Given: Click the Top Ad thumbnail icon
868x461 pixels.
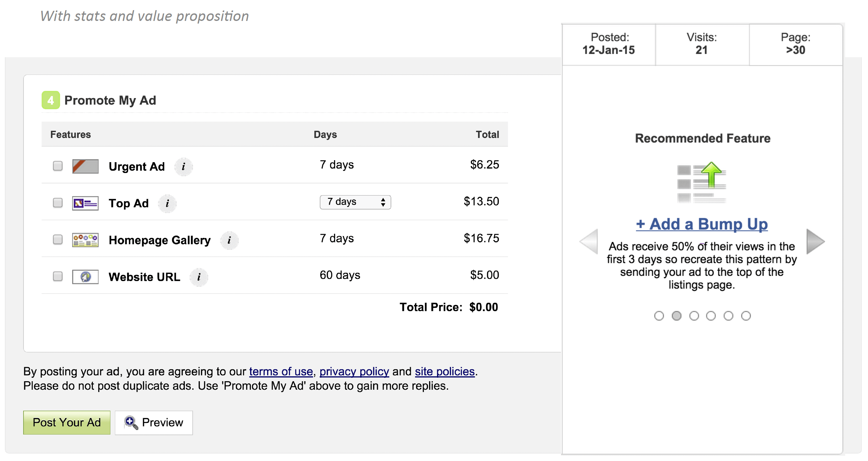Looking at the screenshot, I should click(x=85, y=203).
